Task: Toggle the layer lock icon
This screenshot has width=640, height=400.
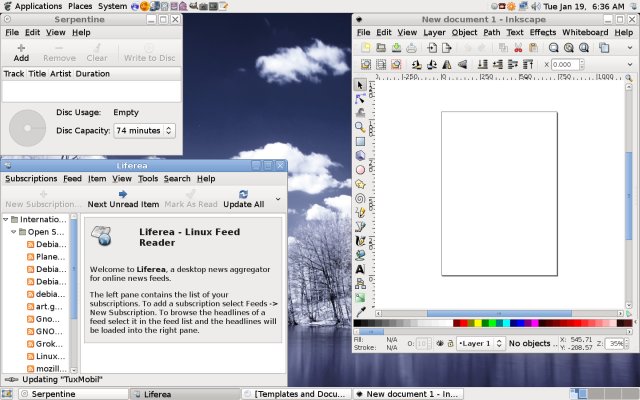Action: pos(449,344)
